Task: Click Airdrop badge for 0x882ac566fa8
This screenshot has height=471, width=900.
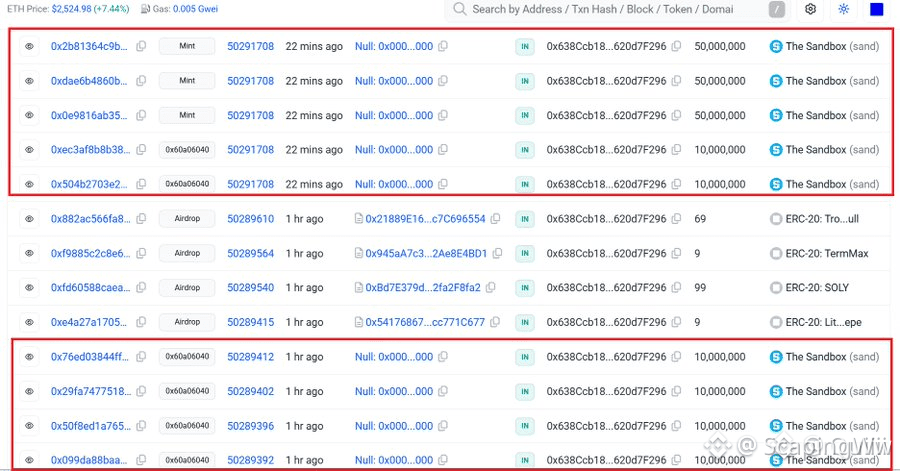Action: coord(187,219)
